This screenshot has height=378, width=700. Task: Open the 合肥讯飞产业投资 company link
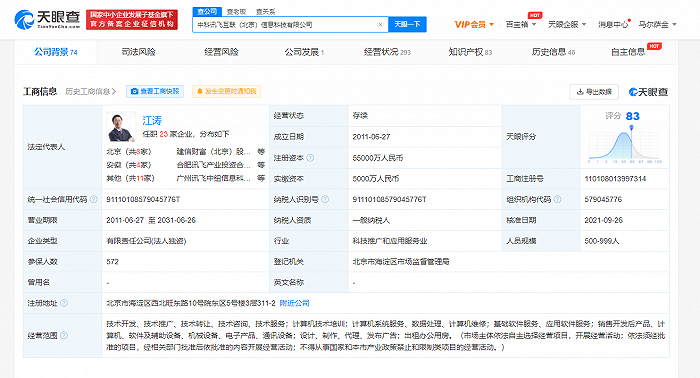click(213, 165)
